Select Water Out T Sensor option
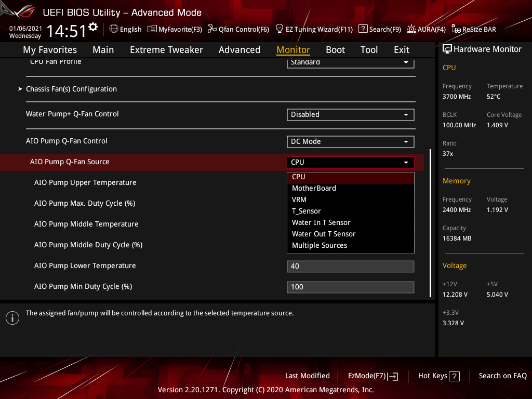Viewport: 532px width, 399px height. pyautogui.click(x=351, y=234)
